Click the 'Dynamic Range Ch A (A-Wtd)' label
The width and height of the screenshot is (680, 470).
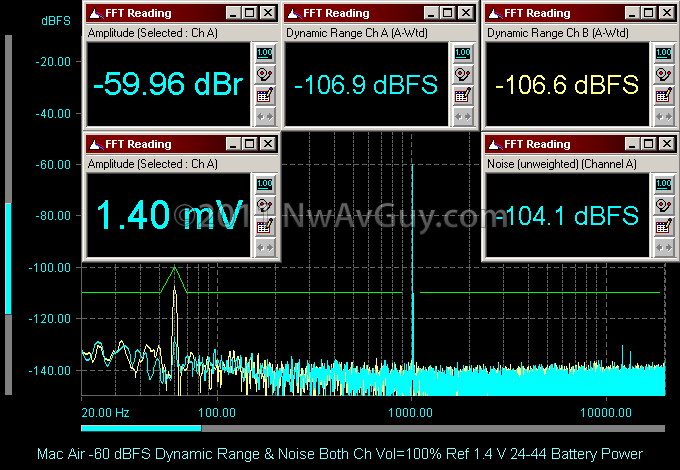pos(357,33)
